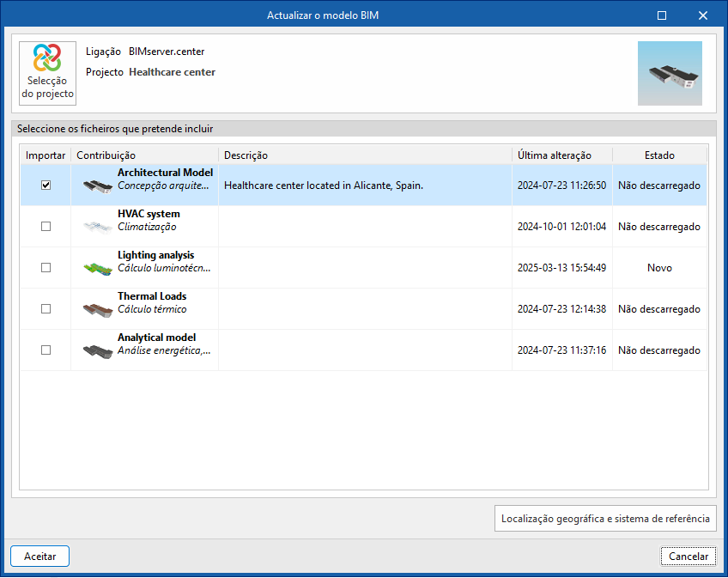Click the Architectural Model thumbnail icon
The height and width of the screenshot is (578, 728).
pos(98,186)
